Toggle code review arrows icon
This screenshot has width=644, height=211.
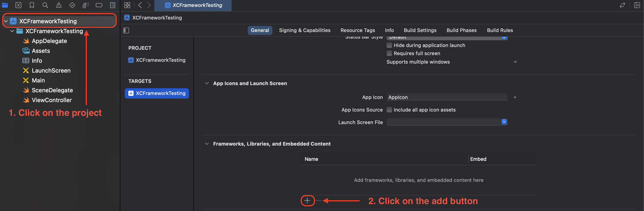(x=622, y=5)
